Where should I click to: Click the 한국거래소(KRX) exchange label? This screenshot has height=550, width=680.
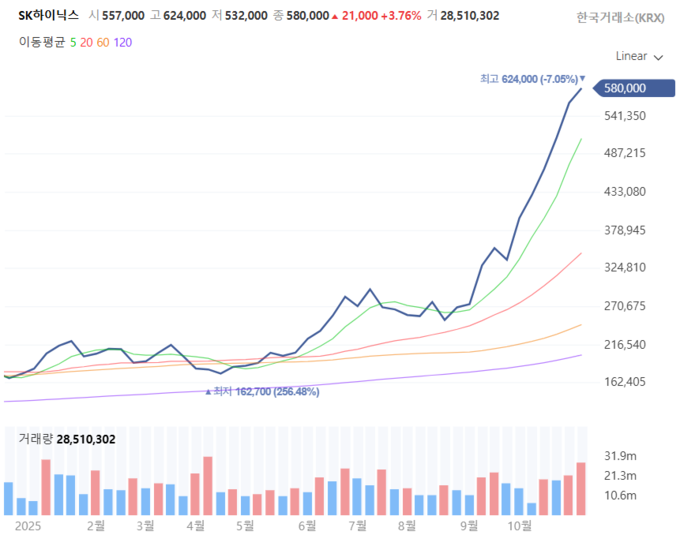(619, 17)
